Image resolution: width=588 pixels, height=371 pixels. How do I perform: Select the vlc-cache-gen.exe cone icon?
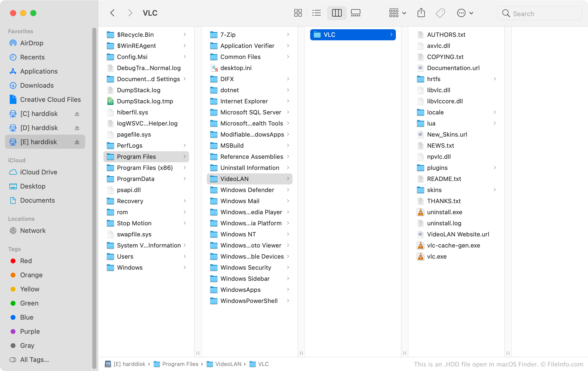click(x=421, y=245)
